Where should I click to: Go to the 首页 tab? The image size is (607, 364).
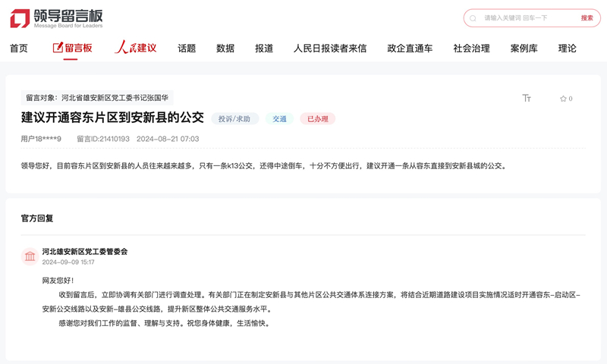coord(19,49)
